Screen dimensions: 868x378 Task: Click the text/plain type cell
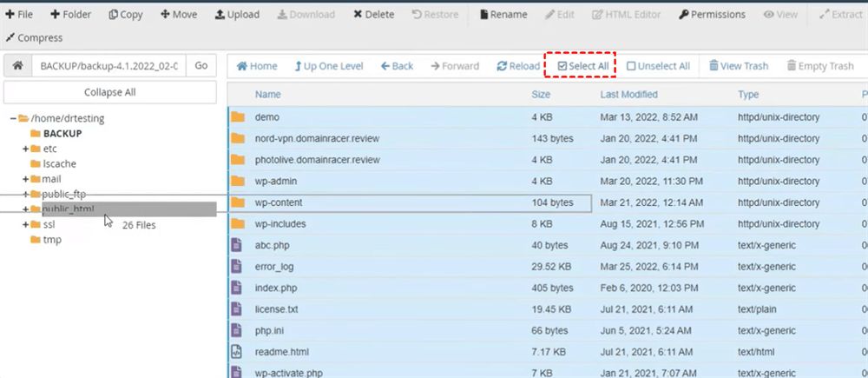pyautogui.click(x=757, y=309)
